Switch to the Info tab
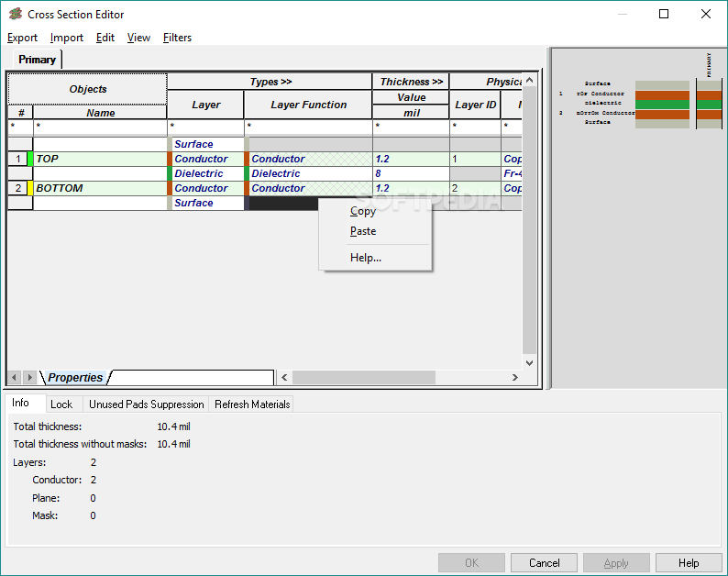Image resolution: width=728 pixels, height=576 pixels. click(20, 403)
